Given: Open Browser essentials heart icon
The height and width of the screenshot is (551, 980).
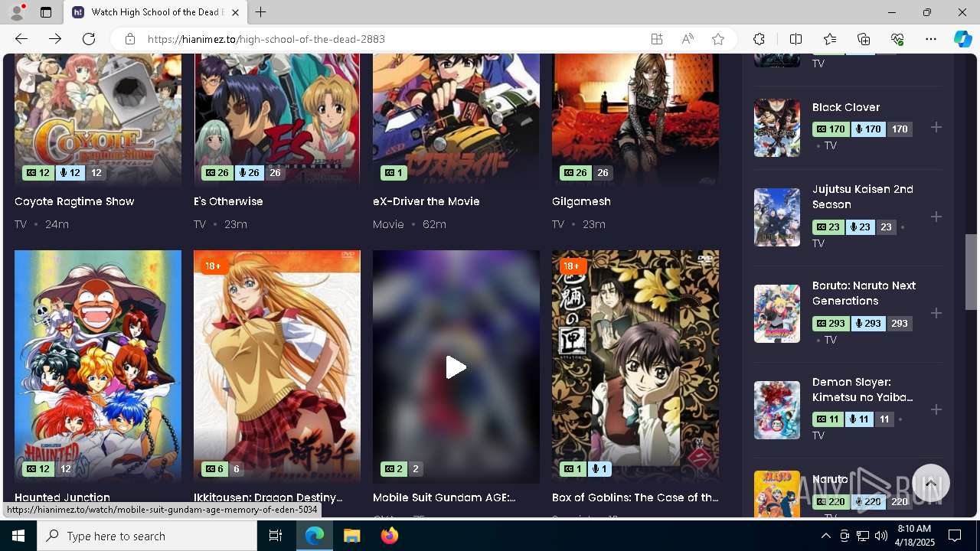Looking at the screenshot, I should (x=897, y=39).
